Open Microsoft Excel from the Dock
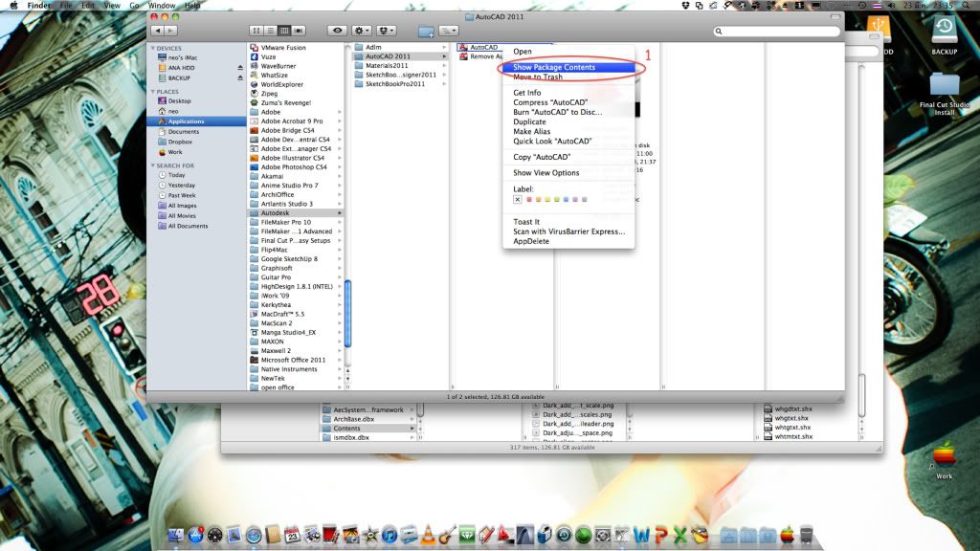The height and width of the screenshot is (551, 980). pyautogui.click(x=680, y=535)
